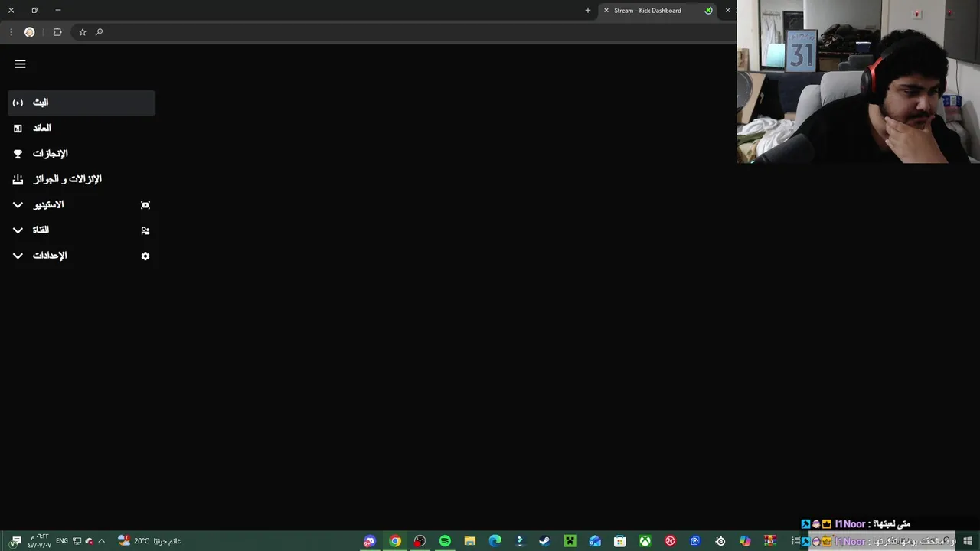Toggle the hamburger sidebar menu
The width and height of the screenshot is (980, 551).
pyautogui.click(x=21, y=64)
